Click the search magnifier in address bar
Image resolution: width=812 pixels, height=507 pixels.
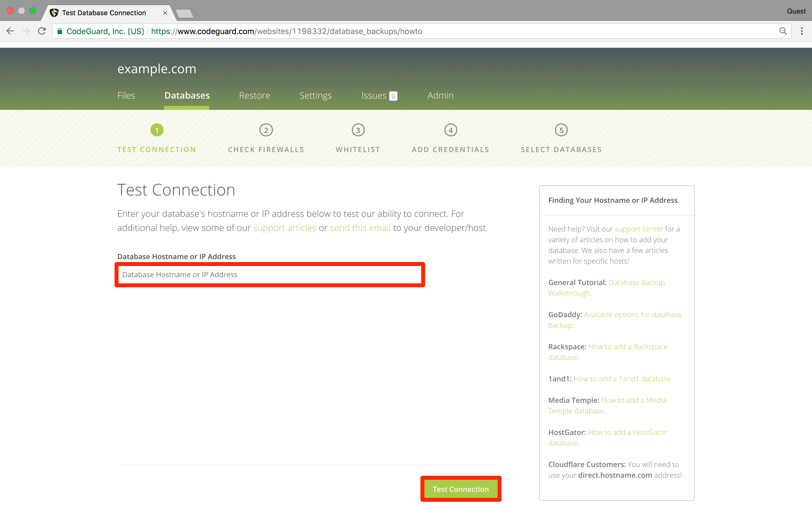tap(783, 31)
